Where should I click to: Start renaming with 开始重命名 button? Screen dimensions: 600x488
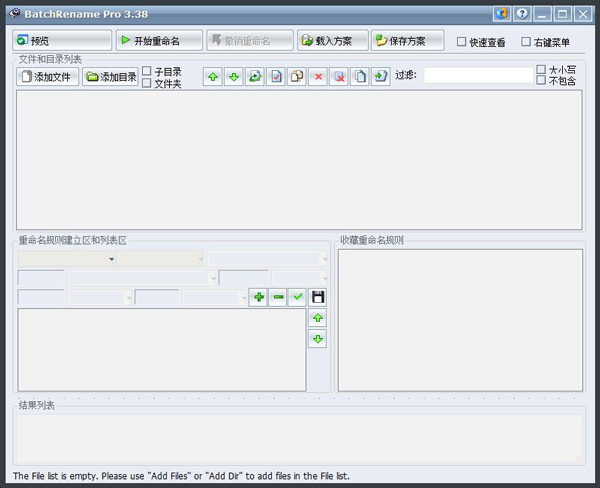(159, 40)
